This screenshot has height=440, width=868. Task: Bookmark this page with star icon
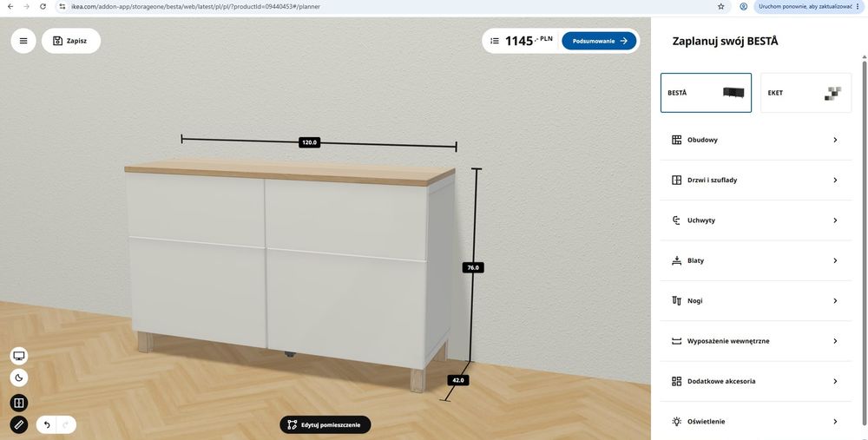(x=720, y=7)
